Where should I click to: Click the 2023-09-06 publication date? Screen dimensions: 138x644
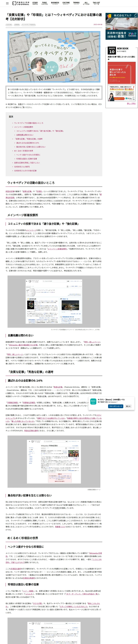pos(98,24)
